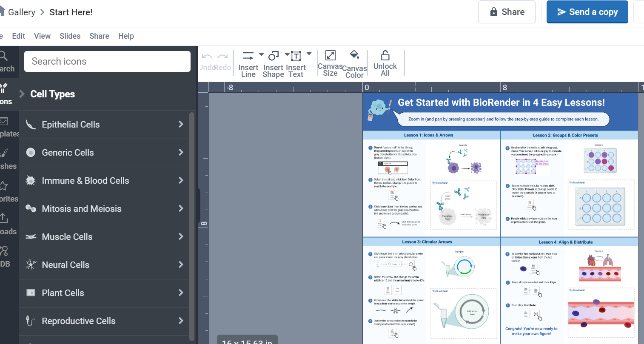The image size is (644, 344).
Task: Click the Immune & Blood Cells icon
Action: [31, 180]
